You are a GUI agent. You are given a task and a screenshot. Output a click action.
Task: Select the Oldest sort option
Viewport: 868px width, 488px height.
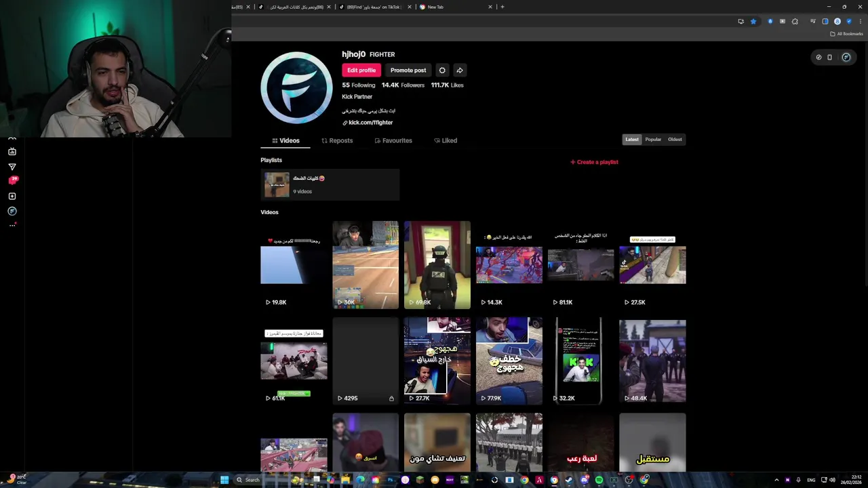pyautogui.click(x=675, y=140)
